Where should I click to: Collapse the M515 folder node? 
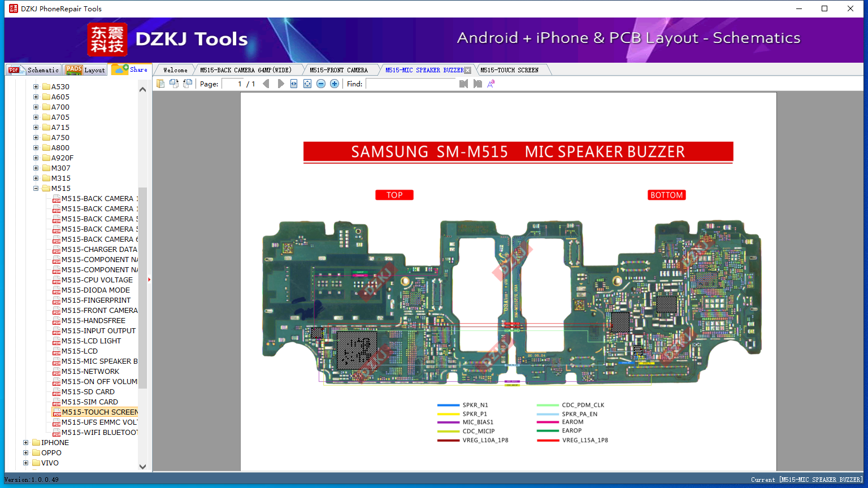36,189
